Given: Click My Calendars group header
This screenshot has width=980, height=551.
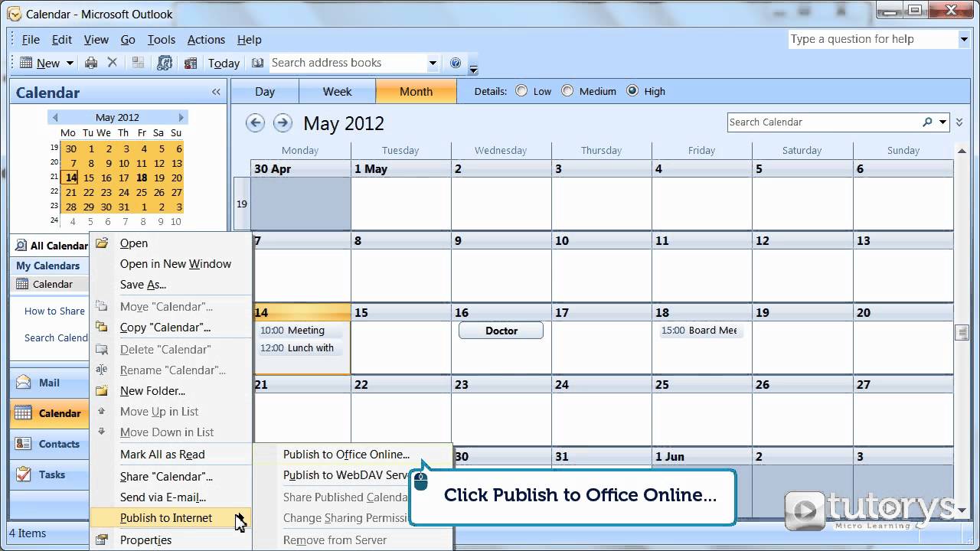Looking at the screenshot, I should pyautogui.click(x=48, y=266).
